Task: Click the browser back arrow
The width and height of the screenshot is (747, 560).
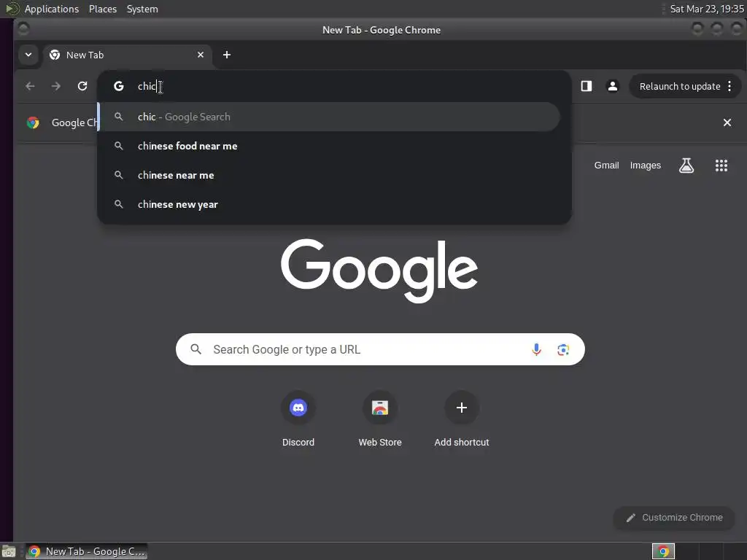Action: click(x=30, y=86)
